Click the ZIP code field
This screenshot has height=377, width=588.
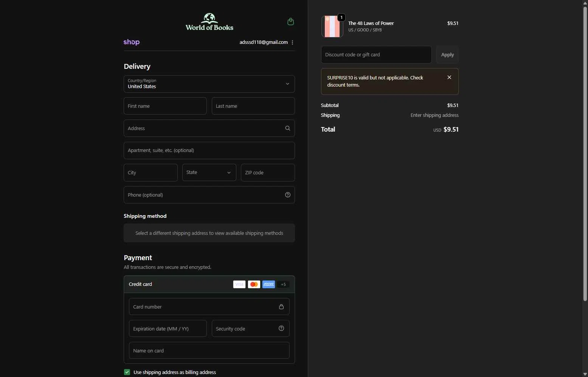[268, 172]
